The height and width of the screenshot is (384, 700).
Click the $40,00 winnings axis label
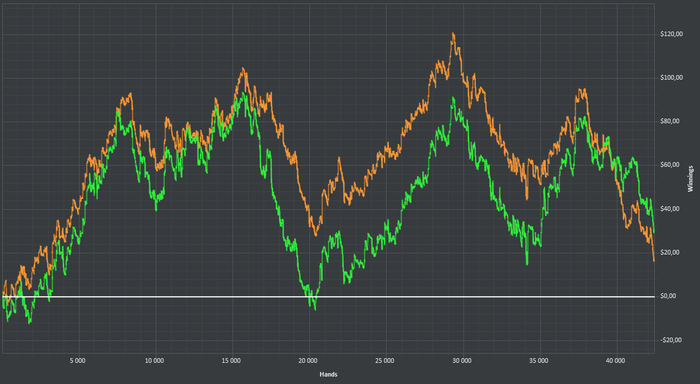671,209
